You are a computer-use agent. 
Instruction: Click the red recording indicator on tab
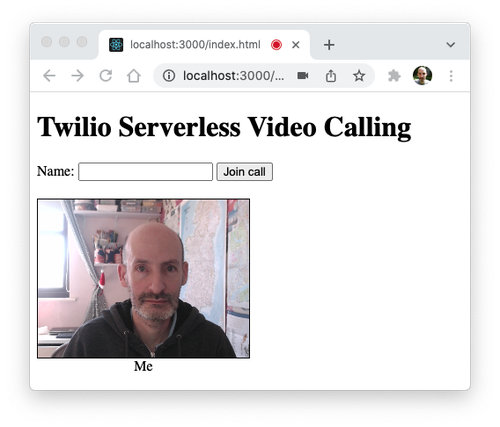[276, 45]
